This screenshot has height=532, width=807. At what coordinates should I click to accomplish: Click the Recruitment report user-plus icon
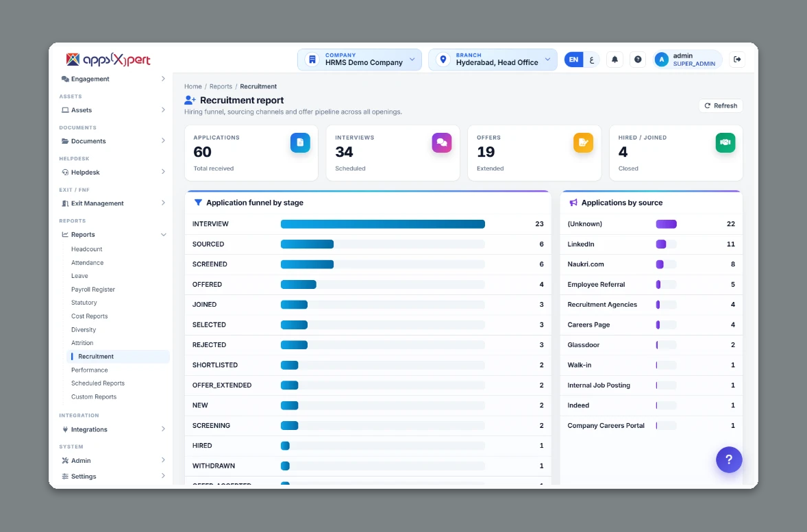pyautogui.click(x=190, y=101)
